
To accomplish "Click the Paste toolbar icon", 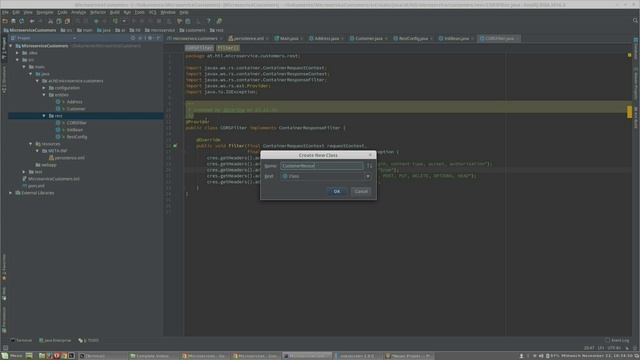I will (x=67, y=21).
